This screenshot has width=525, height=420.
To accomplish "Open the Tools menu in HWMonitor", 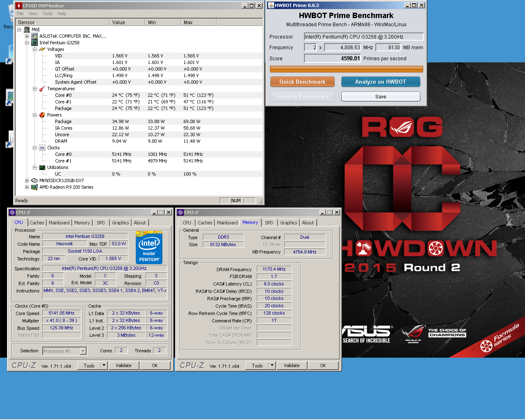I will coord(48,14).
